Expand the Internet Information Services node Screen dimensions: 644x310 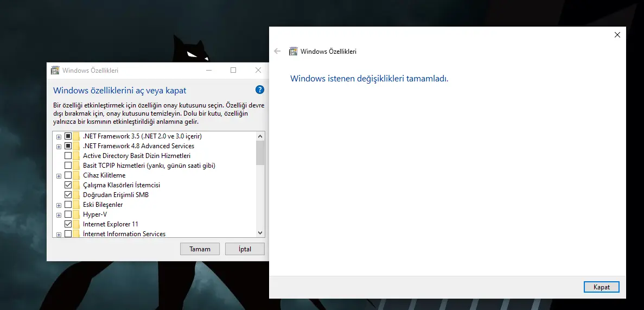tap(59, 235)
